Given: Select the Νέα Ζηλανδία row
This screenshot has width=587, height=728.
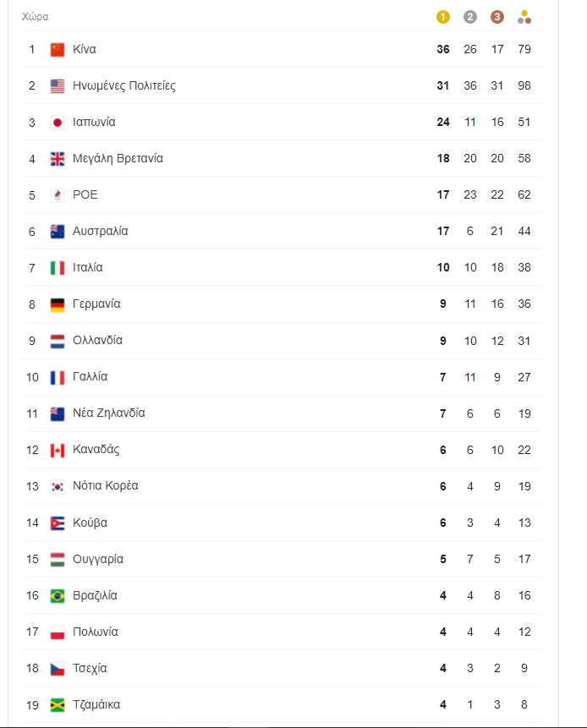Looking at the screenshot, I should pos(109,413).
